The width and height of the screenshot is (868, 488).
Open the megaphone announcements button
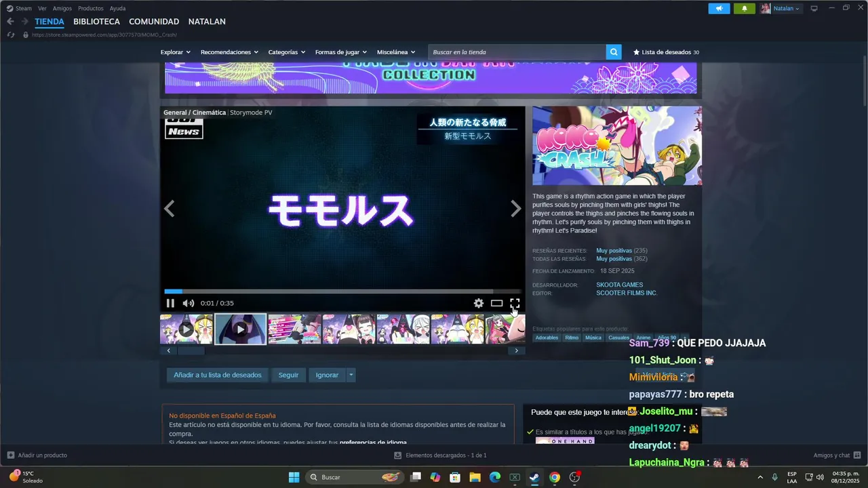[x=719, y=9]
